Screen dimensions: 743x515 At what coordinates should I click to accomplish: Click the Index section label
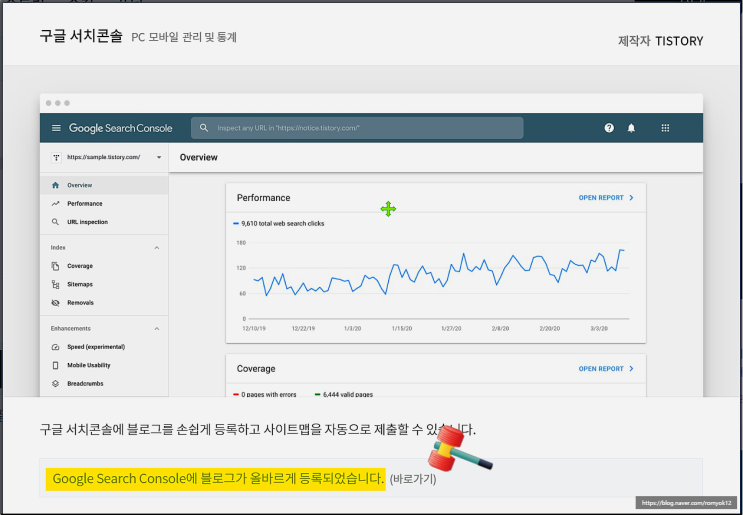coord(58,248)
